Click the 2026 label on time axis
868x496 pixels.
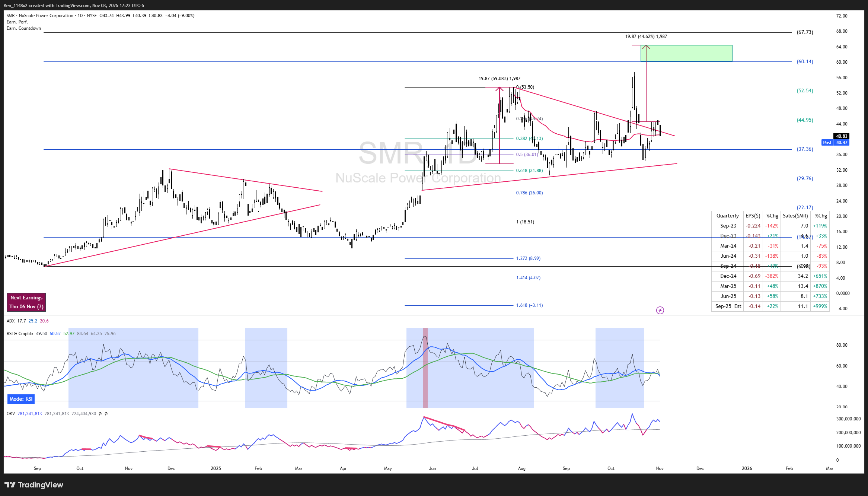747,468
